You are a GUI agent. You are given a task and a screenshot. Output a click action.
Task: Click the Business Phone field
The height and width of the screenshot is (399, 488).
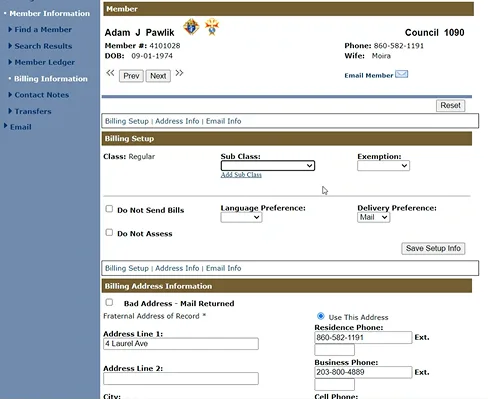coord(363,372)
